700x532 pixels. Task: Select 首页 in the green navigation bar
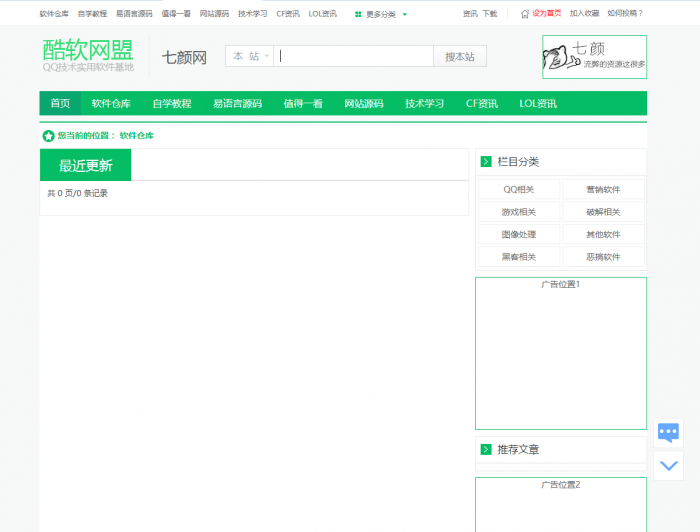(x=60, y=104)
